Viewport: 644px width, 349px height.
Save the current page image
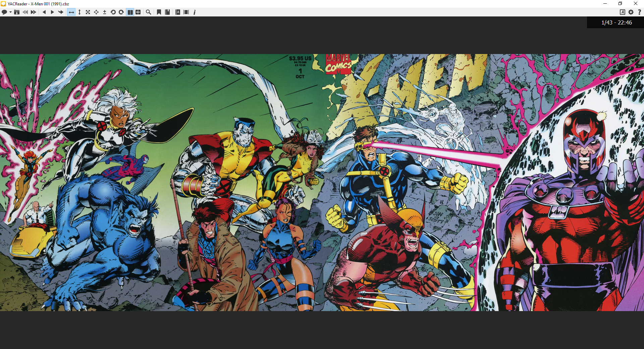[17, 12]
